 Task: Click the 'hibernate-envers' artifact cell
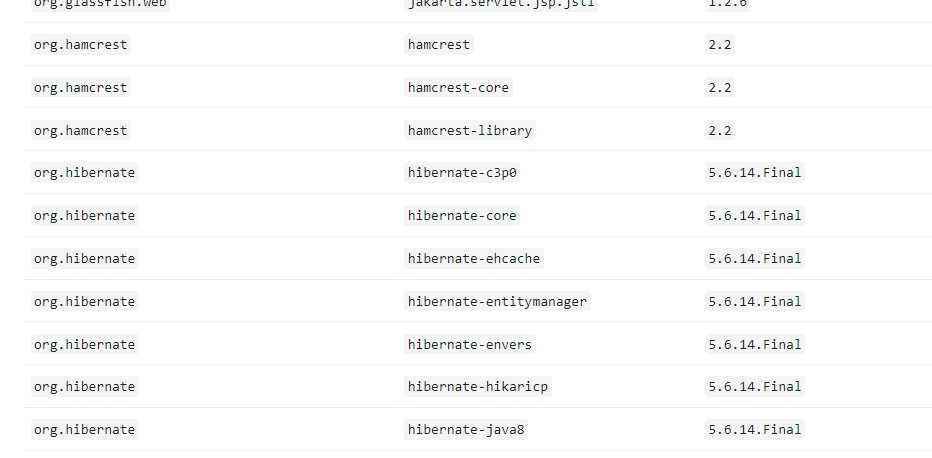470,344
